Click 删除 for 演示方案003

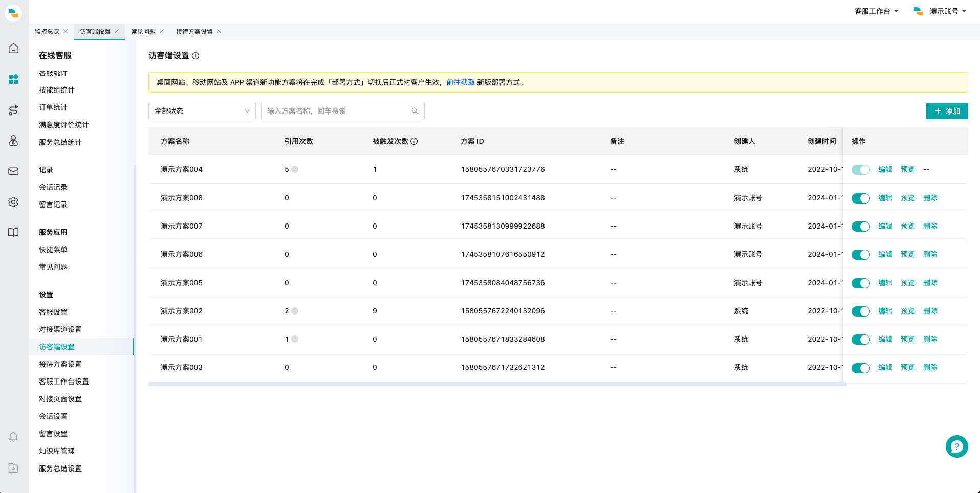pos(930,367)
